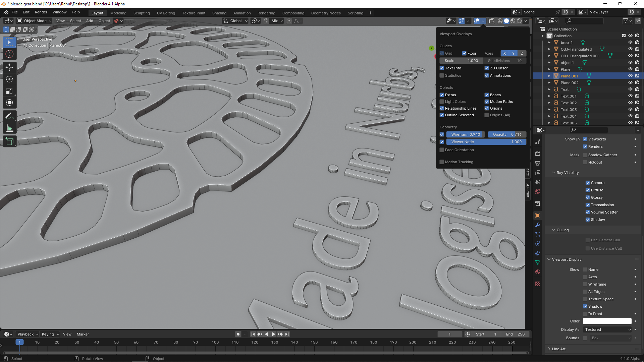This screenshot has width=644, height=362.
Task: Open the Physics properties tab
Action: tap(538, 244)
